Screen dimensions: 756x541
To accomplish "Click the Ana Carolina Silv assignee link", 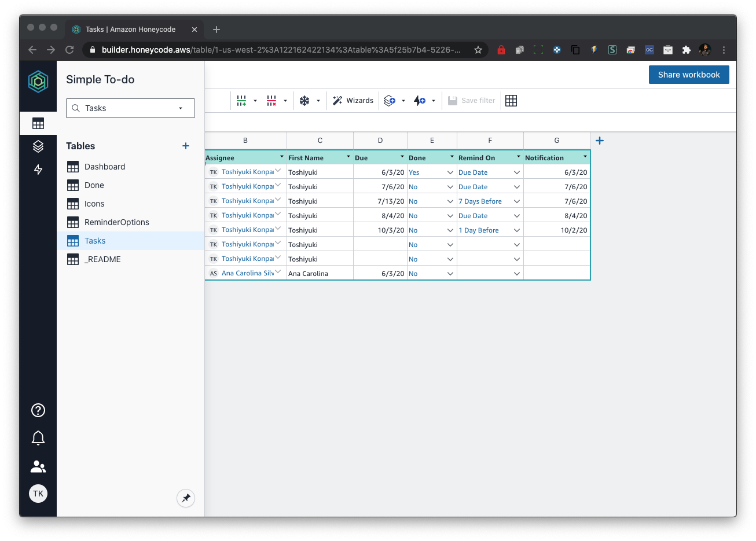I will 248,273.
